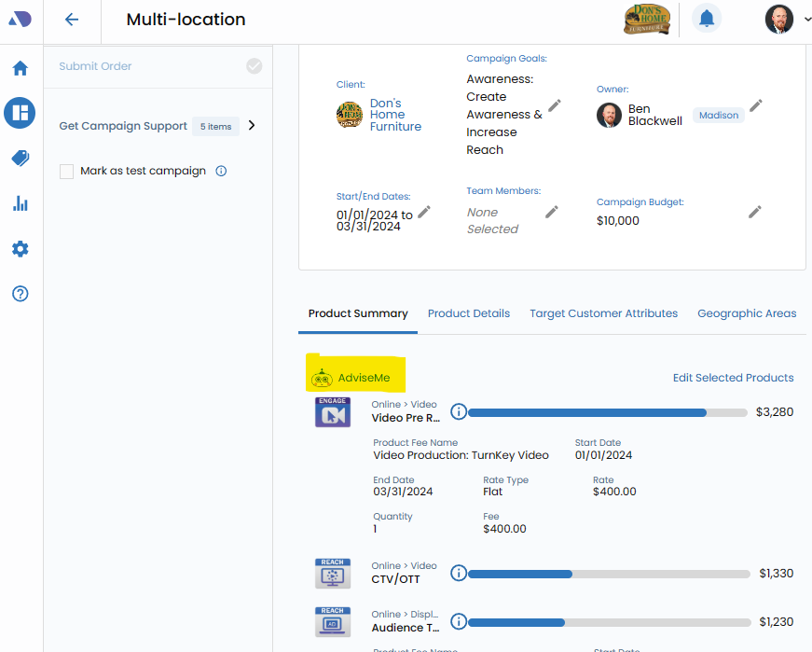The height and width of the screenshot is (652, 812).
Task: Enable the Mark as test campaign checkbox
Action: click(66, 172)
